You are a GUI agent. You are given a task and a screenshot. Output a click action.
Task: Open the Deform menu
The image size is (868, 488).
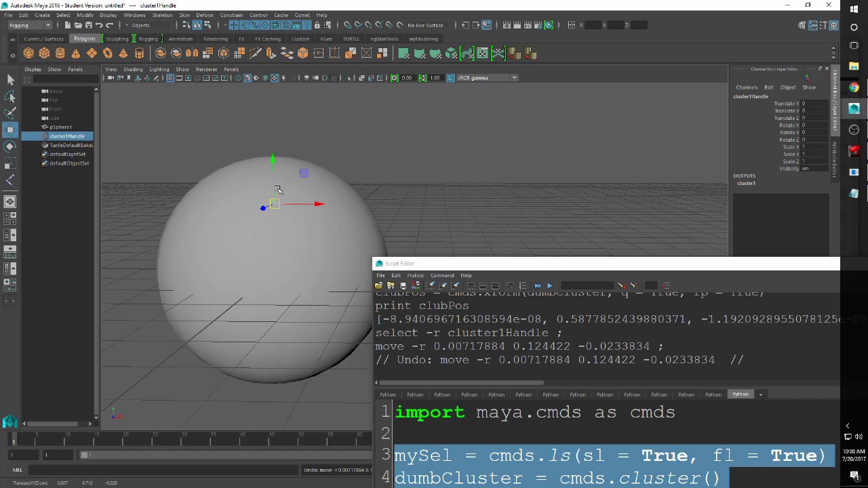(204, 15)
